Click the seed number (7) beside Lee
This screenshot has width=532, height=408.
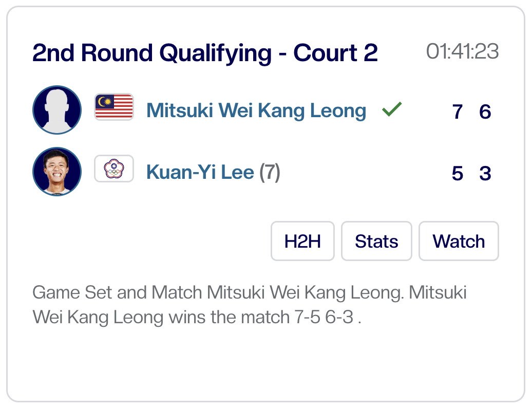(270, 173)
